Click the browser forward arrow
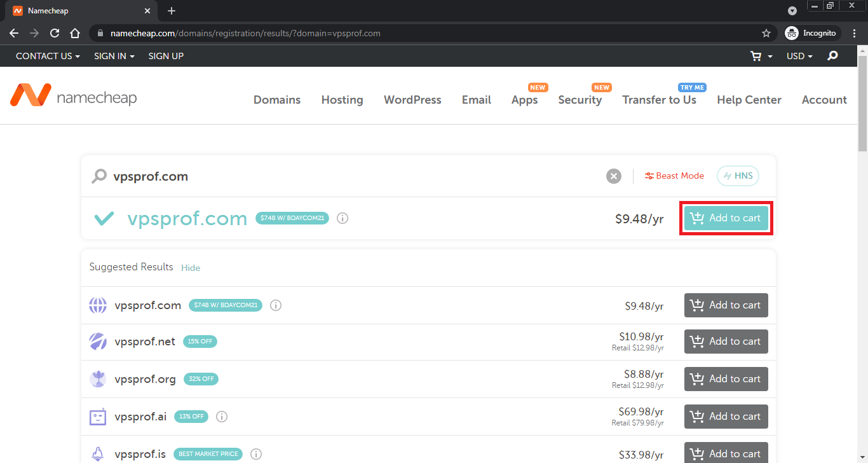 coord(34,33)
